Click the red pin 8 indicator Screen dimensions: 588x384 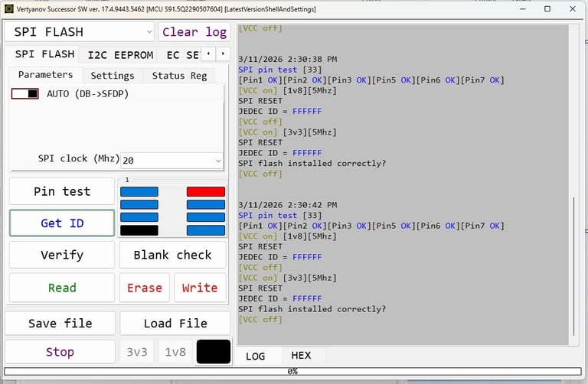[x=206, y=192]
